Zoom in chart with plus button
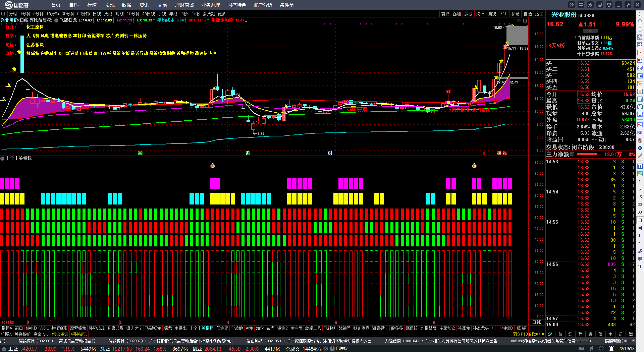 coord(533,328)
